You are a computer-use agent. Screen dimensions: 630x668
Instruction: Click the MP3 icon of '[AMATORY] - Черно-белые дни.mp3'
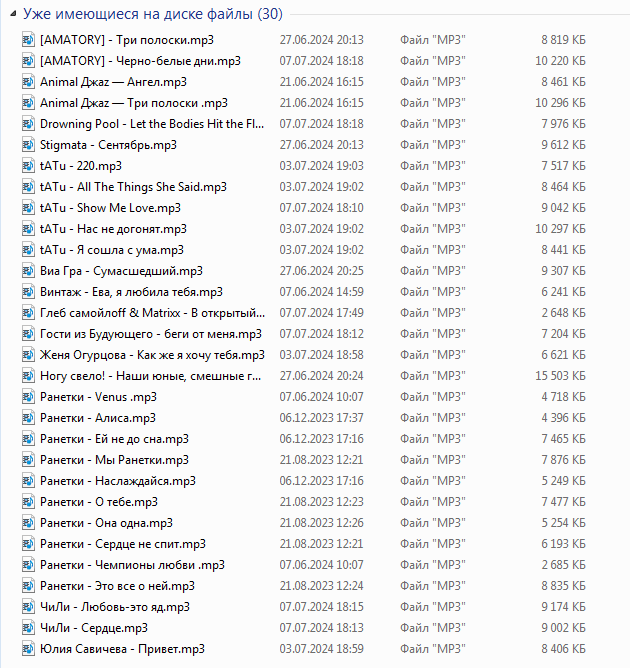pyautogui.click(x=28, y=61)
